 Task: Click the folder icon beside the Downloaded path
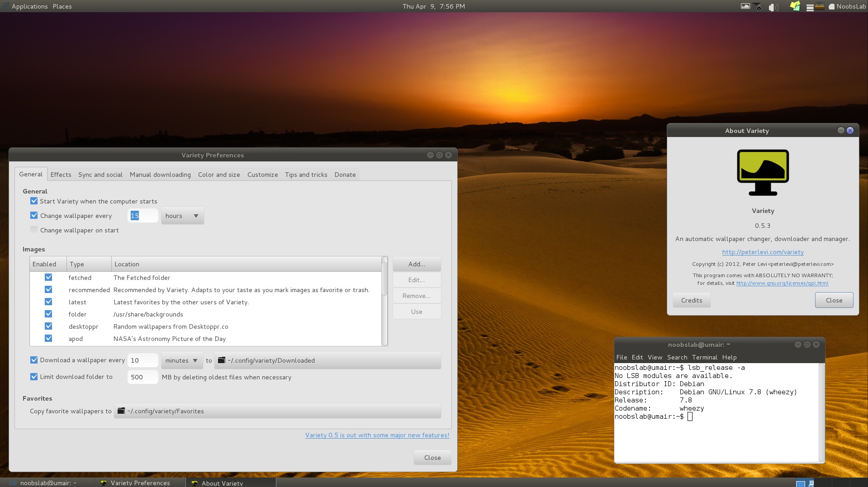pyautogui.click(x=222, y=360)
